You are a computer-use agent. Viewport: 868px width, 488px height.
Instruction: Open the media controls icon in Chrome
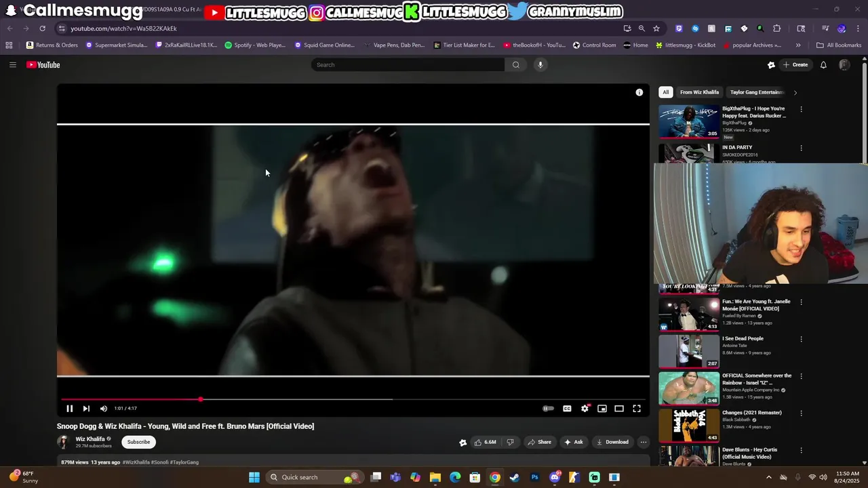pyautogui.click(x=825, y=28)
